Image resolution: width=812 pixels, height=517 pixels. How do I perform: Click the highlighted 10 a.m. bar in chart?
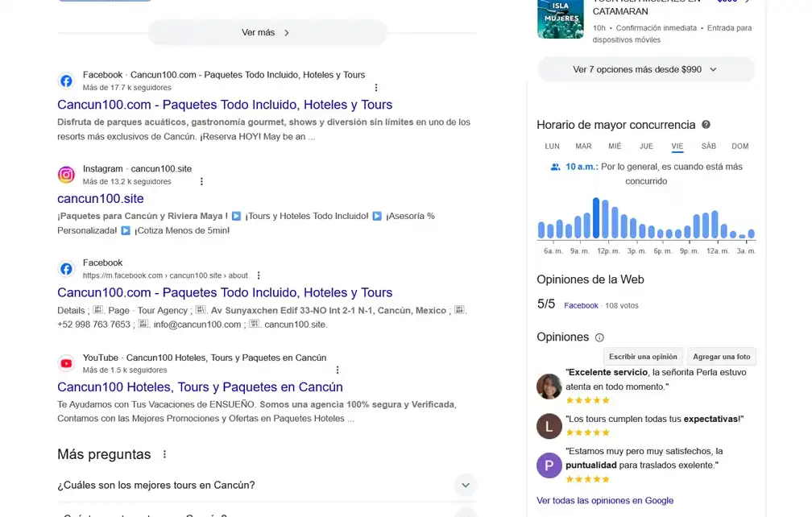(596, 218)
